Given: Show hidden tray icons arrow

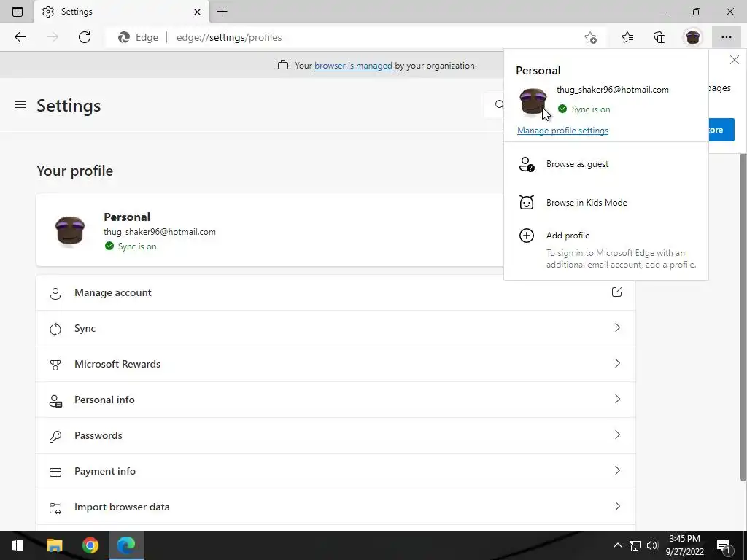Looking at the screenshot, I should 617,545.
